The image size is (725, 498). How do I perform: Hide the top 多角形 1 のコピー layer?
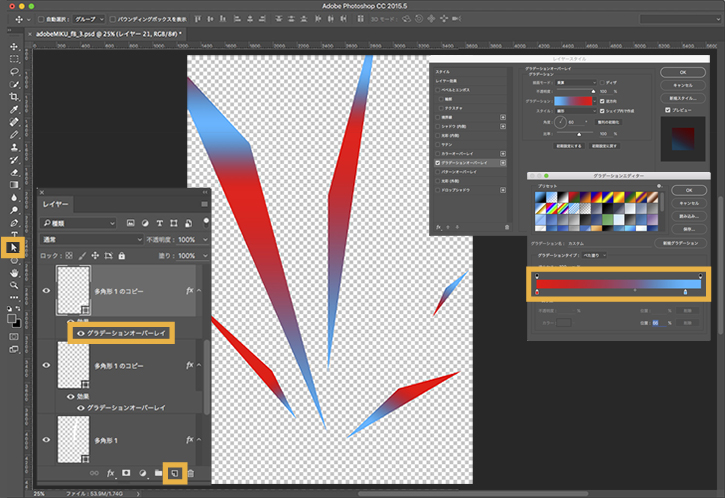click(46, 291)
